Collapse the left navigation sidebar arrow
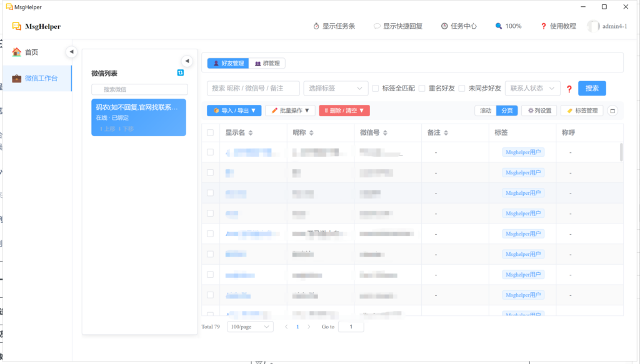Screen dimensions: 640x364 [71, 52]
